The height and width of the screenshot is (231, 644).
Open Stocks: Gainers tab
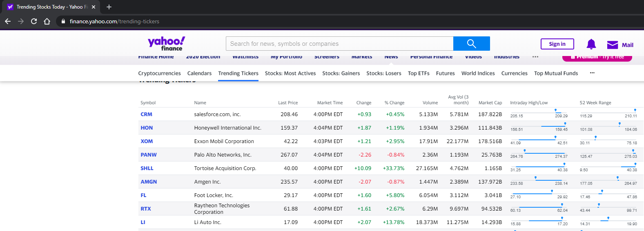click(341, 73)
